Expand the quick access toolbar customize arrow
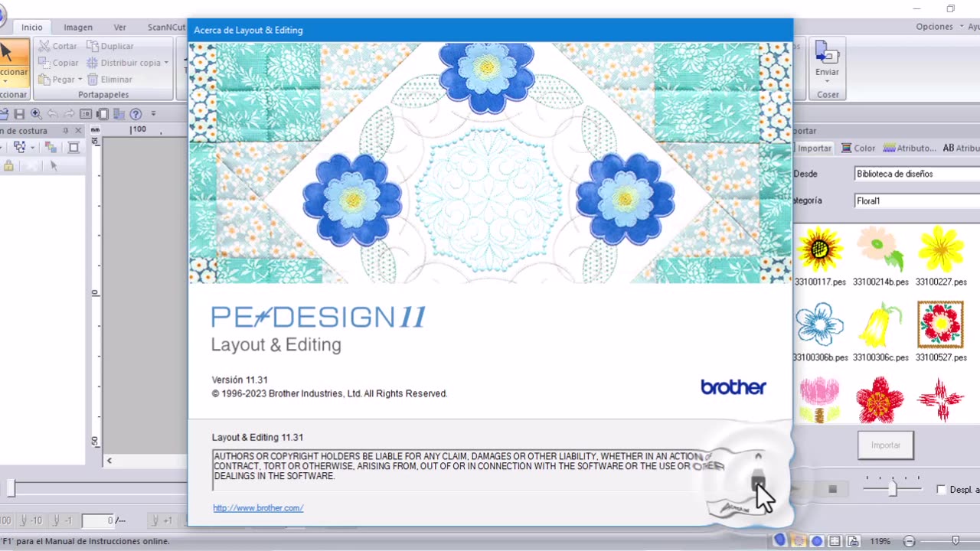The image size is (980, 551). pyautogui.click(x=153, y=114)
